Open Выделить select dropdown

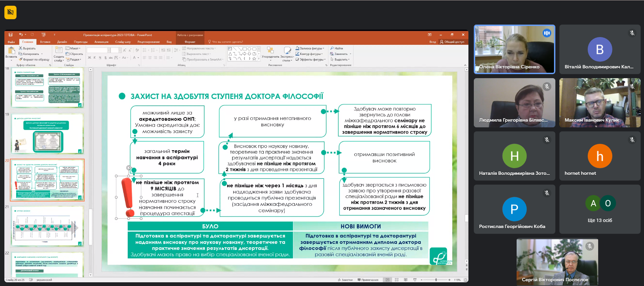(x=340, y=59)
